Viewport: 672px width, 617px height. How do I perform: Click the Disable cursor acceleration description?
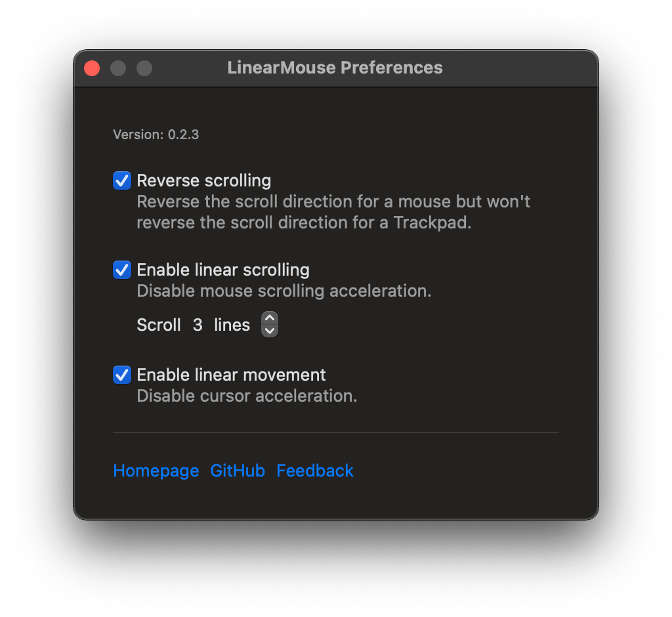(x=247, y=396)
